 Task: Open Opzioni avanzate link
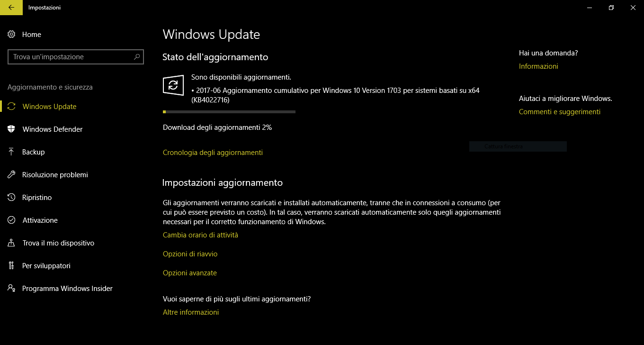tap(189, 273)
